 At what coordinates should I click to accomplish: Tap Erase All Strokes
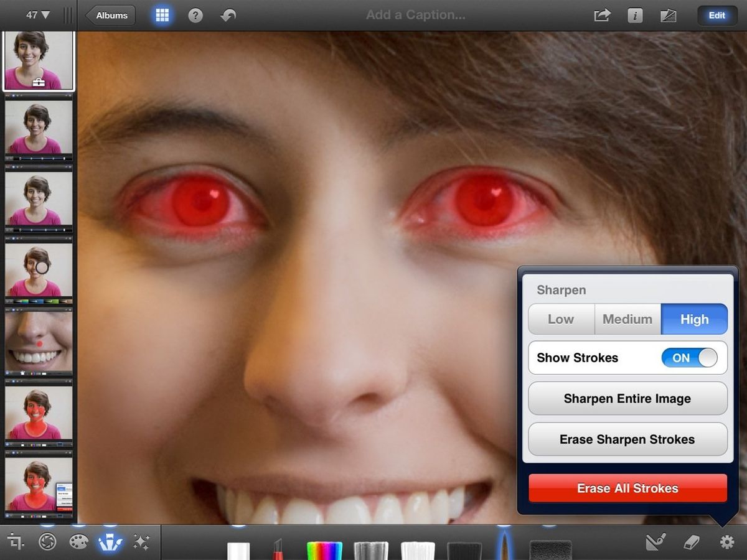click(x=627, y=488)
